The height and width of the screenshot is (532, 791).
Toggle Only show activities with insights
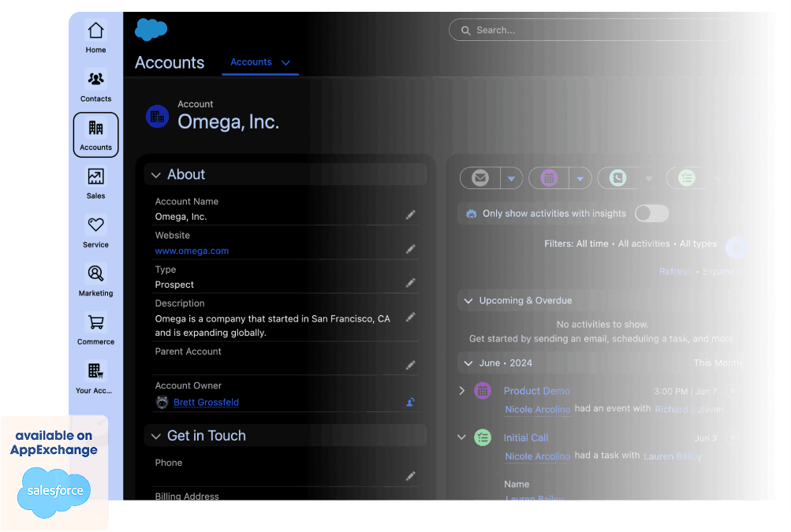point(651,214)
